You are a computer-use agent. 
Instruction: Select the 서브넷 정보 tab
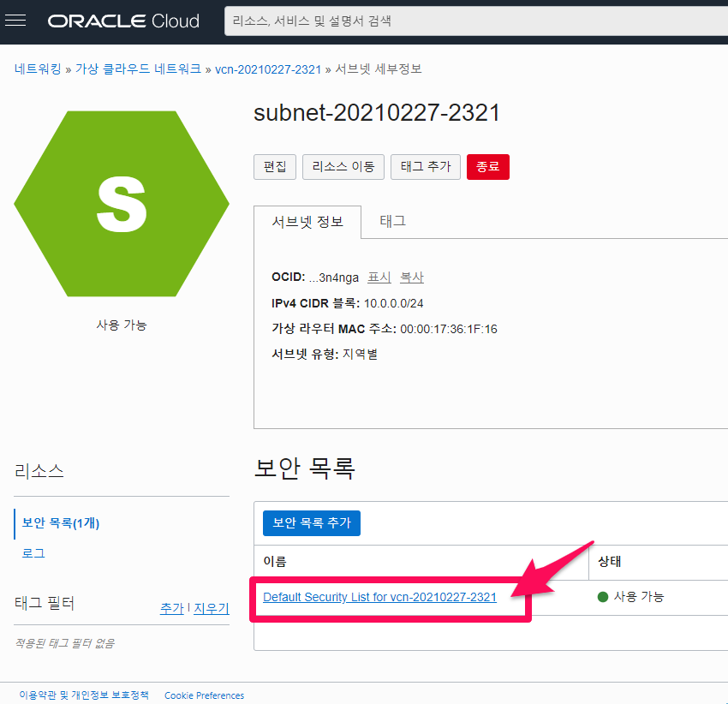coord(307,222)
